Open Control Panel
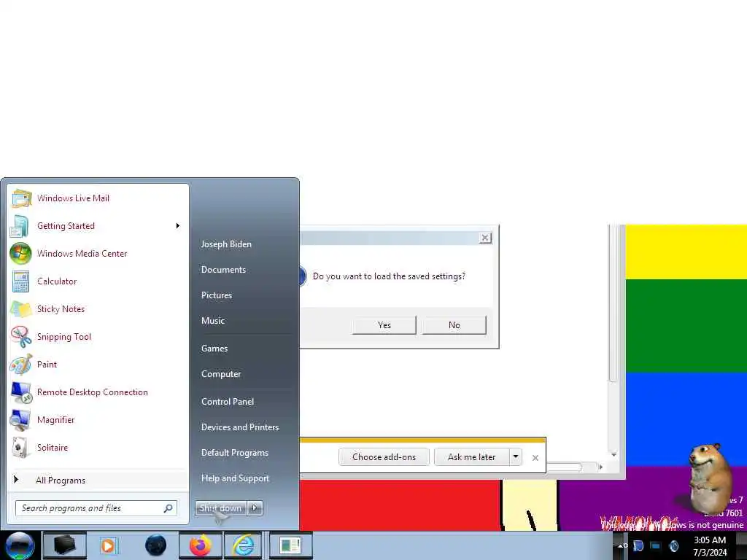The height and width of the screenshot is (560, 747). 228,402
